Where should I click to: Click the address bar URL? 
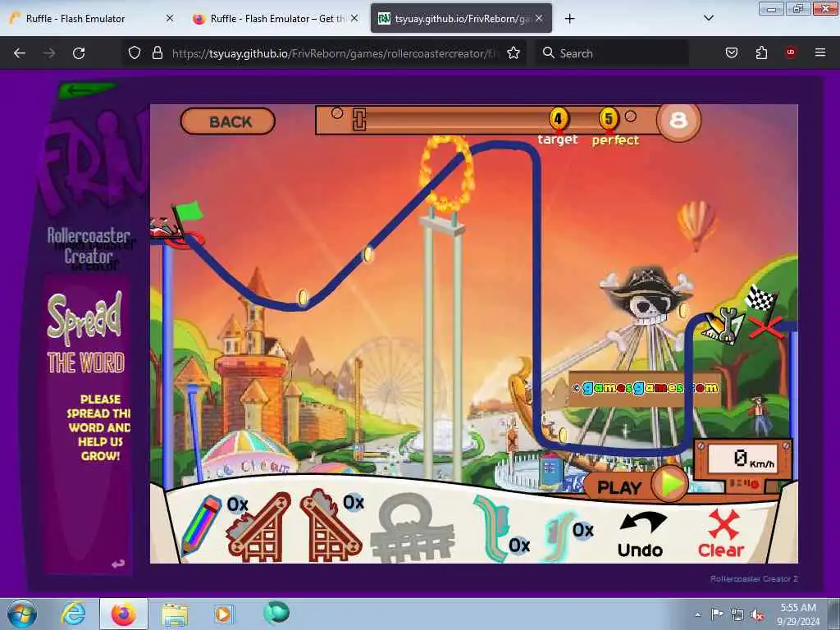click(x=336, y=53)
